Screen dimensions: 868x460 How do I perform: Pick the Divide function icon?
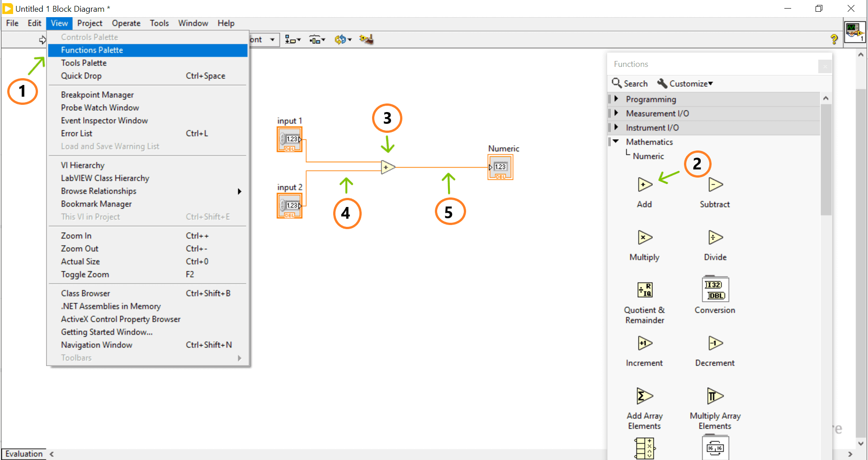coord(715,238)
